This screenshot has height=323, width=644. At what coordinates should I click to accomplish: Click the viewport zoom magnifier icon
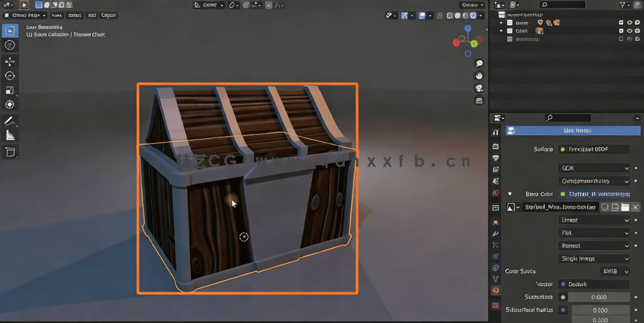(x=479, y=63)
